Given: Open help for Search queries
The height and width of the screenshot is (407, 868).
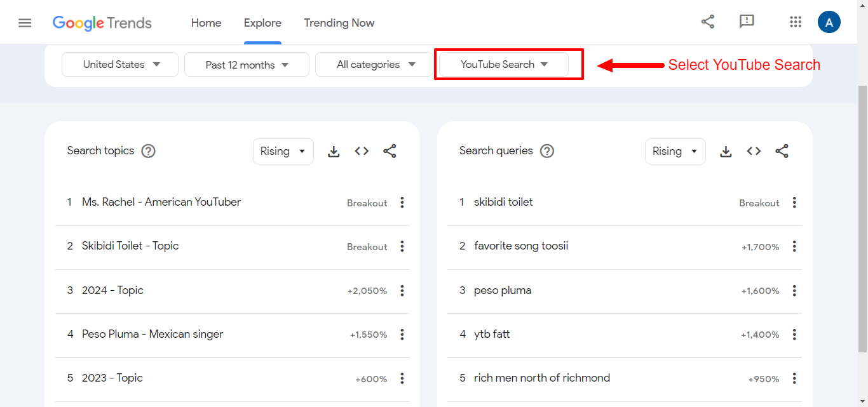Looking at the screenshot, I should tap(546, 151).
